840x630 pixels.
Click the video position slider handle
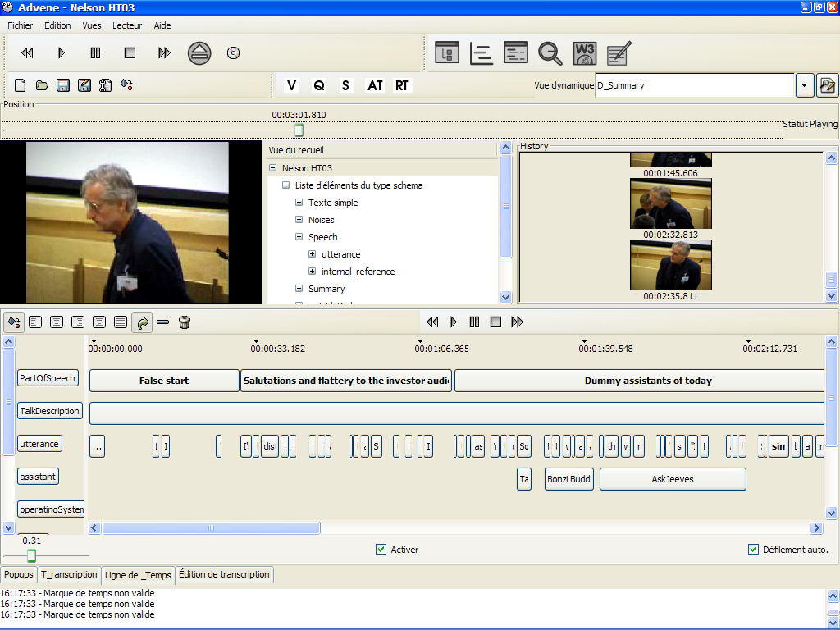(299, 130)
